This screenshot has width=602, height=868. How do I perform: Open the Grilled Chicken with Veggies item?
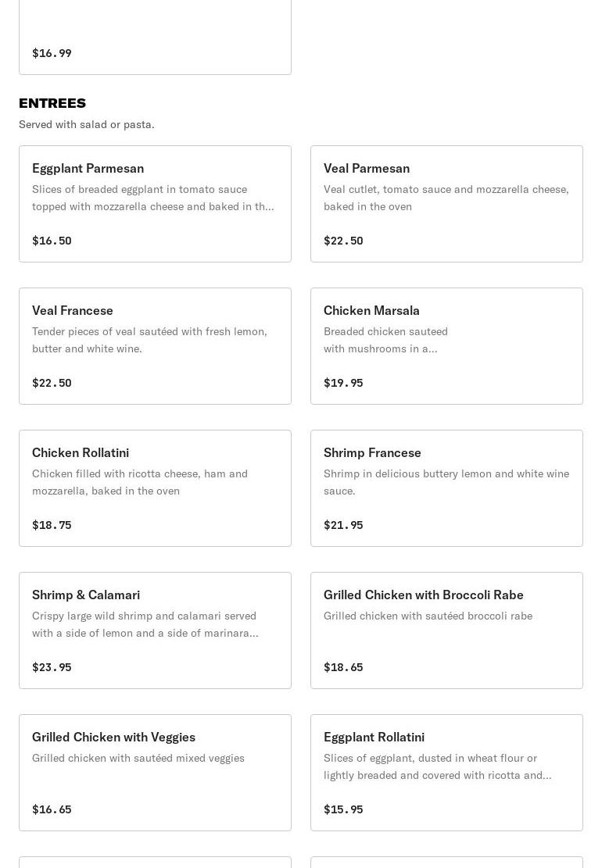click(155, 772)
